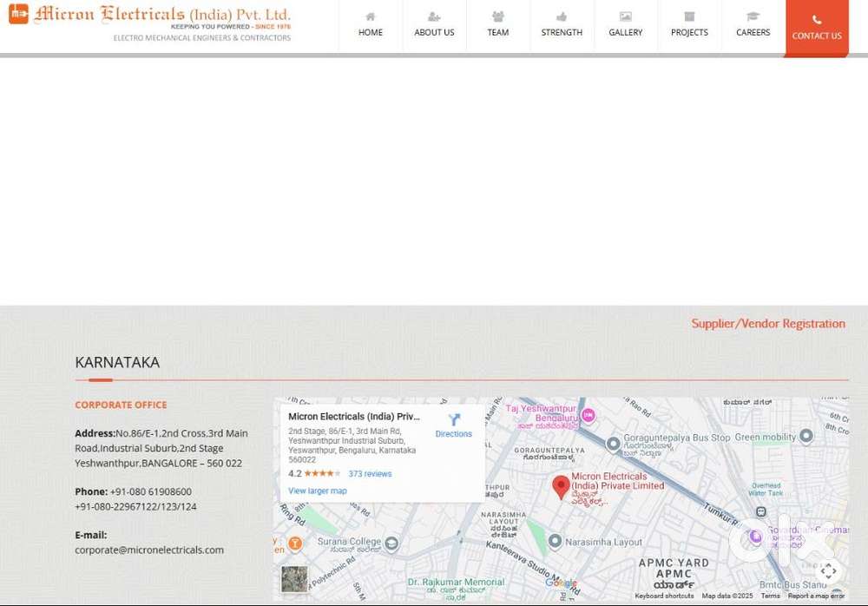Open the 373 reviews link
868x606 pixels.
click(x=370, y=474)
